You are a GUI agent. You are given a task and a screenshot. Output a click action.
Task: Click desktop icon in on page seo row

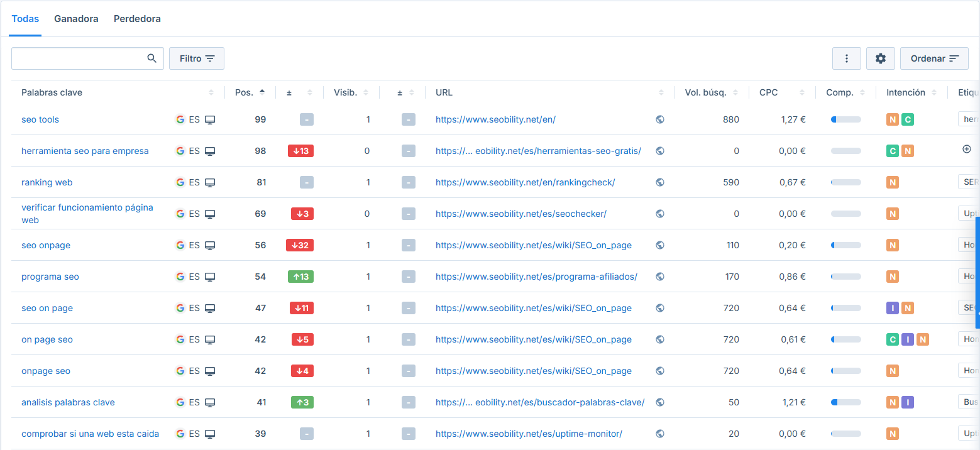coord(210,339)
